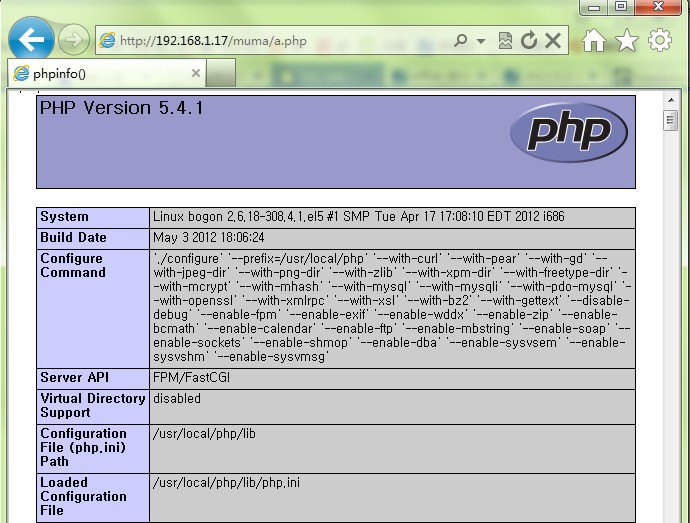Open the Home page icon
Image resolution: width=690 pixels, height=523 pixels.
[x=594, y=40]
